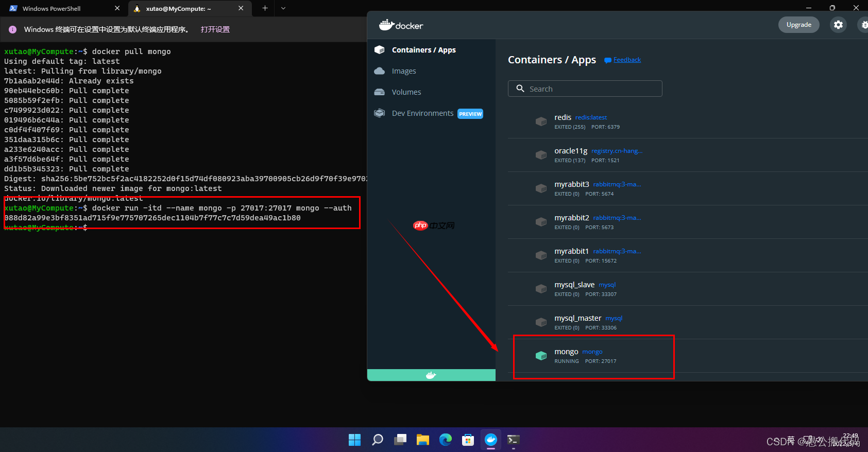Select Containers / Apps in the Docker sidebar

[x=423, y=50]
